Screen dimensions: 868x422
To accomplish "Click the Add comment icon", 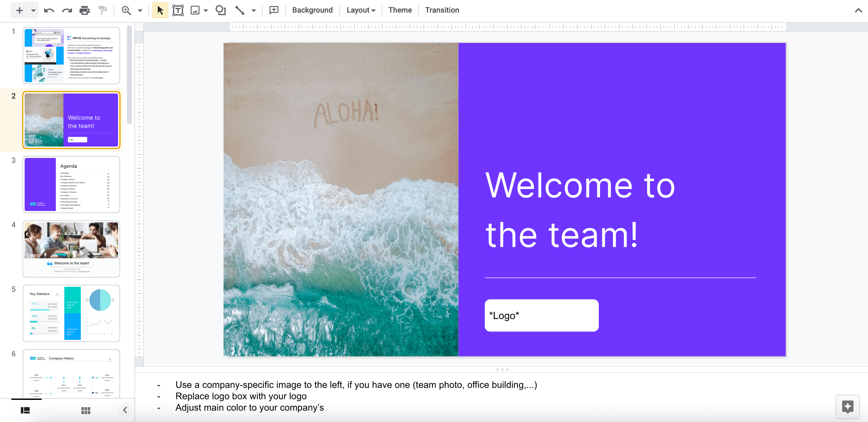I will (274, 10).
